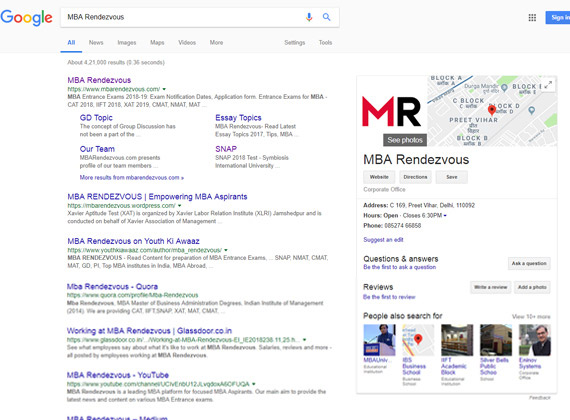Open the MBAUniv thumbnail
The width and height of the screenshot is (570, 420).
point(379,340)
